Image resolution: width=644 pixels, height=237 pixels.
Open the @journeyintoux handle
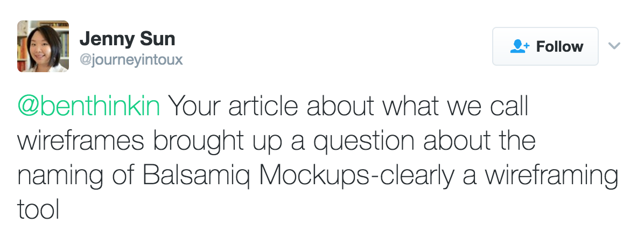coord(131,60)
